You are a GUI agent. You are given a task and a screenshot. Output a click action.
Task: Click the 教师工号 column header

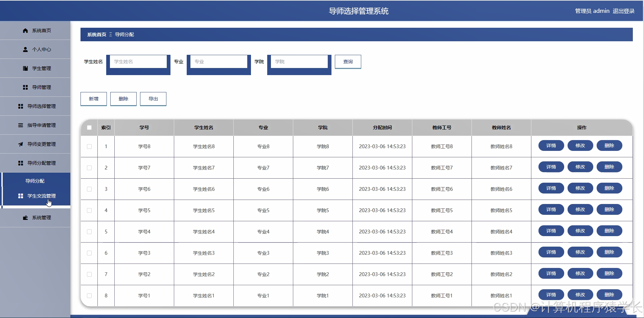point(442,128)
